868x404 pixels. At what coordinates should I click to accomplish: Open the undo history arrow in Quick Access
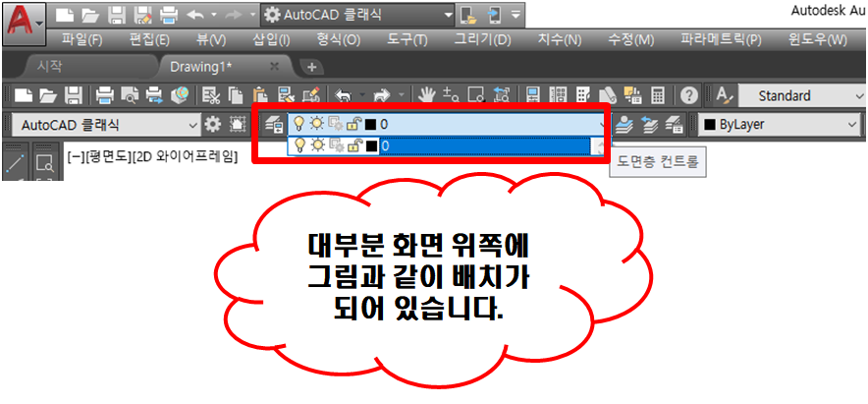213,16
